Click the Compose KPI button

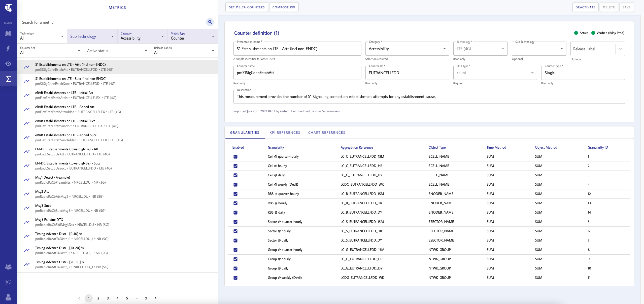click(284, 7)
